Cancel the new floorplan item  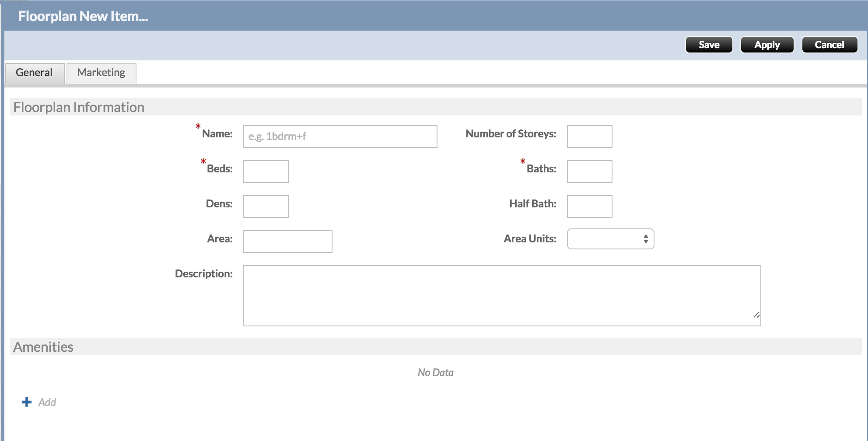pyautogui.click(x=829, y=45)
